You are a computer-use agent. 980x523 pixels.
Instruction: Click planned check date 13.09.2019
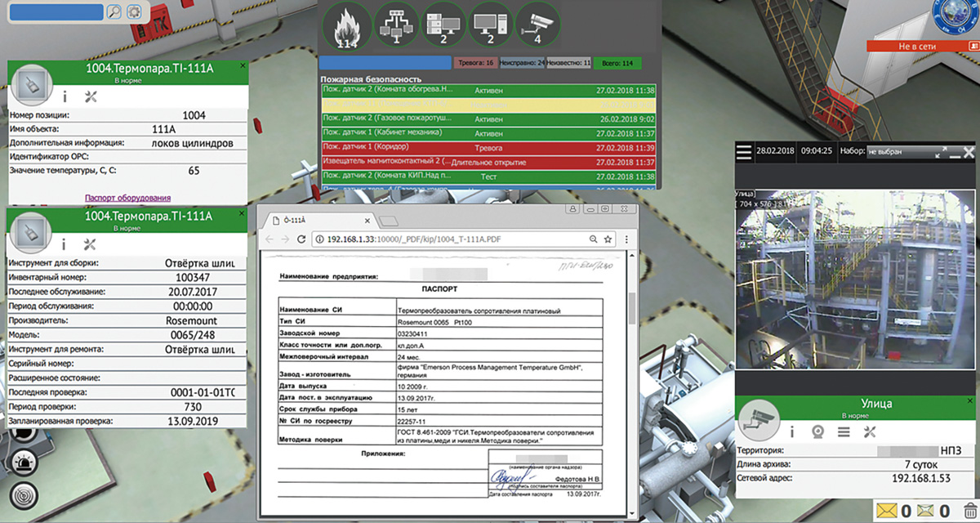coord(194,421)
